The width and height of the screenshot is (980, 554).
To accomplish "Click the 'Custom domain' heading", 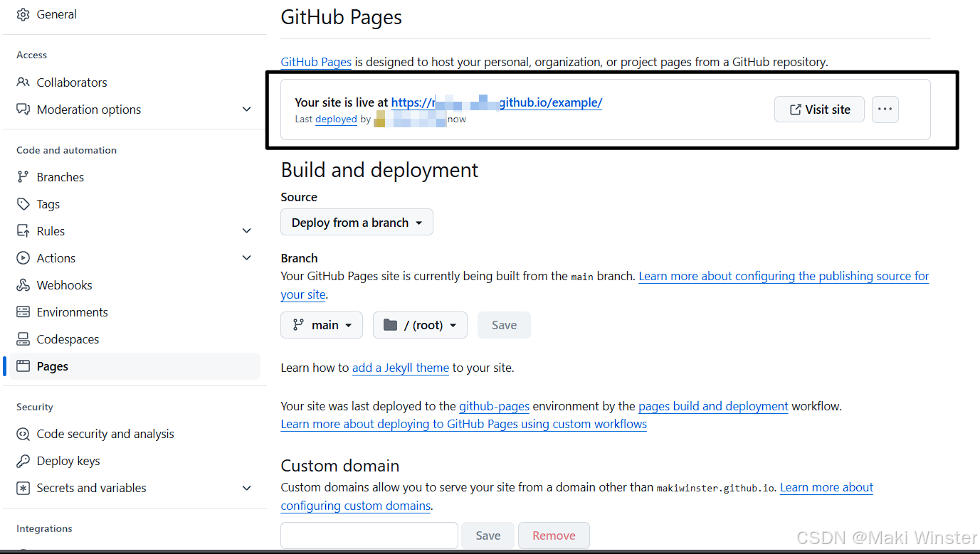I will point(340,466).
